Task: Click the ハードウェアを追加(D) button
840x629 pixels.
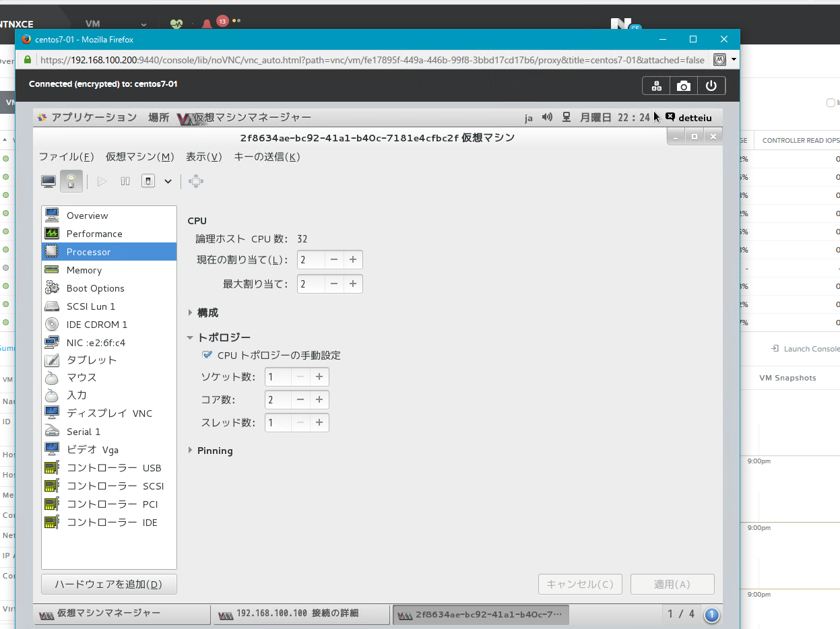Action: 109,584
